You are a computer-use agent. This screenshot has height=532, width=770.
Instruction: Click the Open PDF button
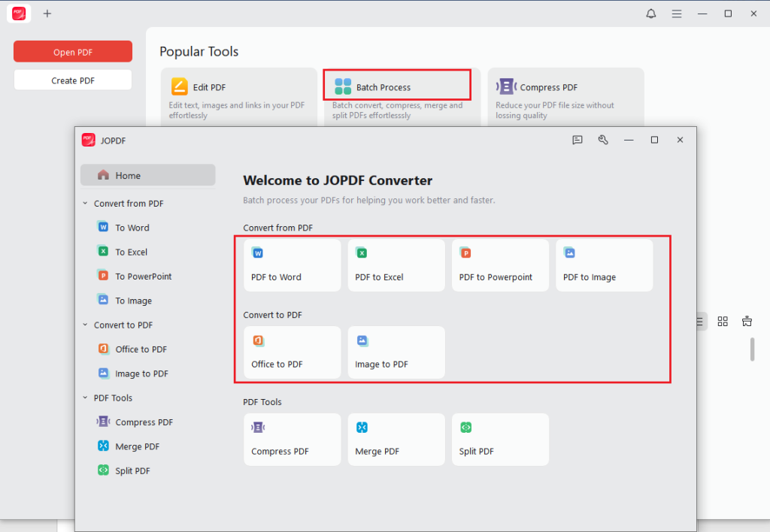[x=73, y=52]
